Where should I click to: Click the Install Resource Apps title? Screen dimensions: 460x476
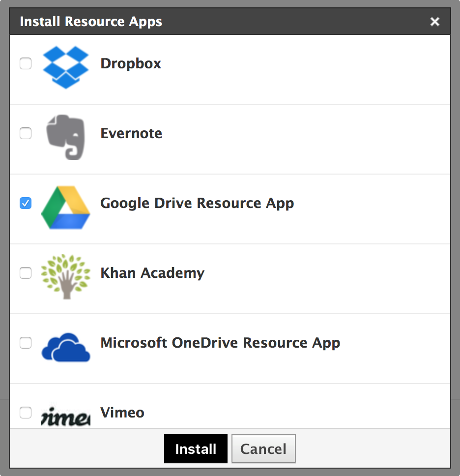click(91, 22)
